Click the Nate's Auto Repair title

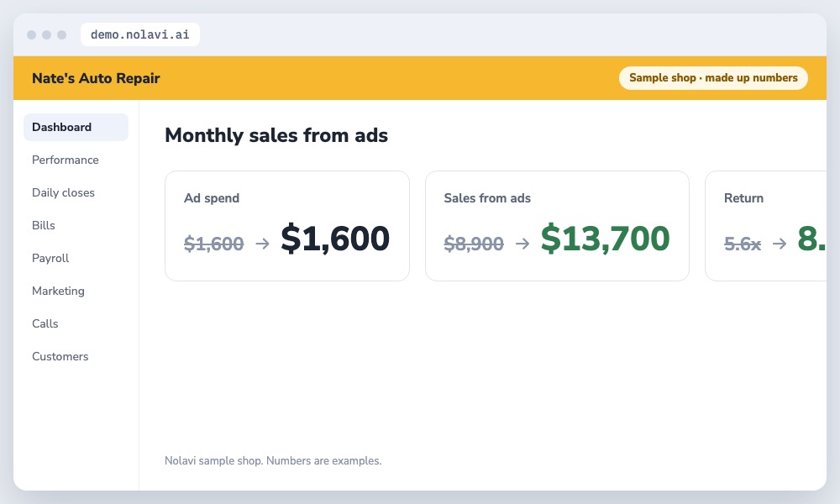[x=96, y=78]
